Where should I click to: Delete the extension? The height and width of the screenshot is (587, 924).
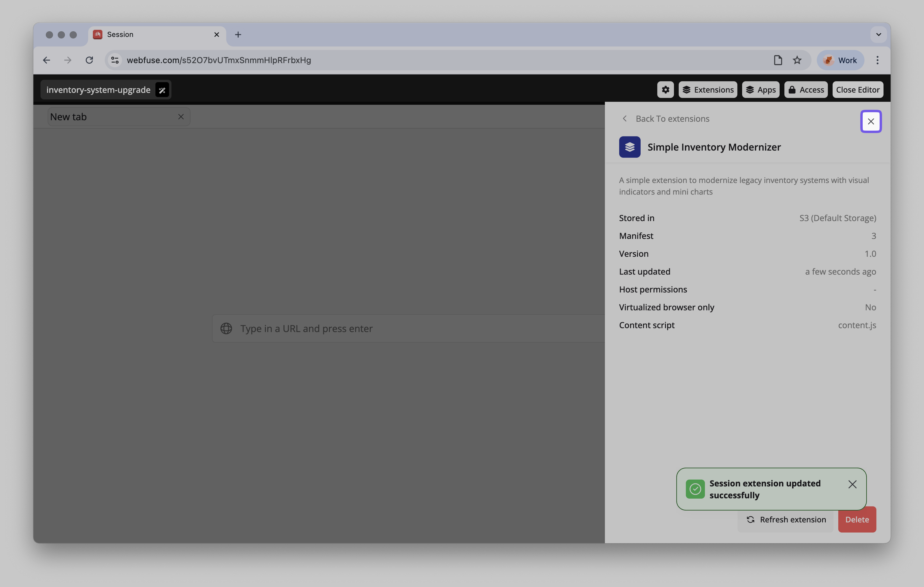[857, 519]
